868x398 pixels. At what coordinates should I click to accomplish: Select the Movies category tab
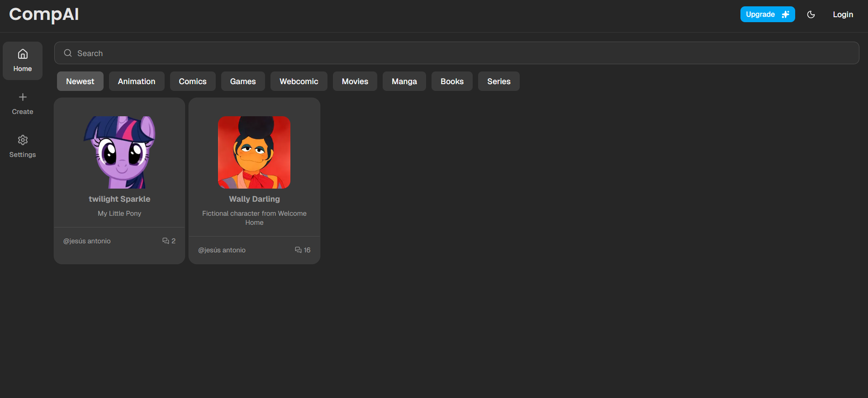tap(355, 81)
